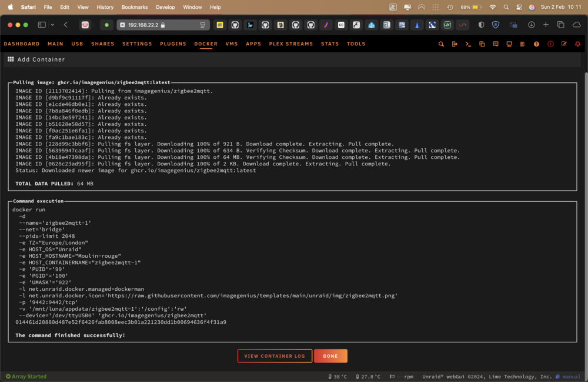Open the Unraid search icon
Image resolution: width=588 pixels, height=382 pixels.
click(441, 44)
